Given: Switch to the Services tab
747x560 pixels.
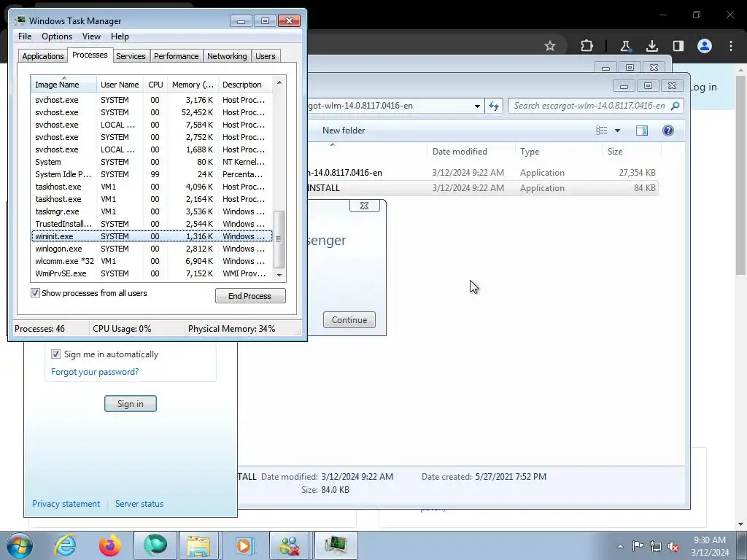Looking at the screenshot, I should click(x=131, y=56).
